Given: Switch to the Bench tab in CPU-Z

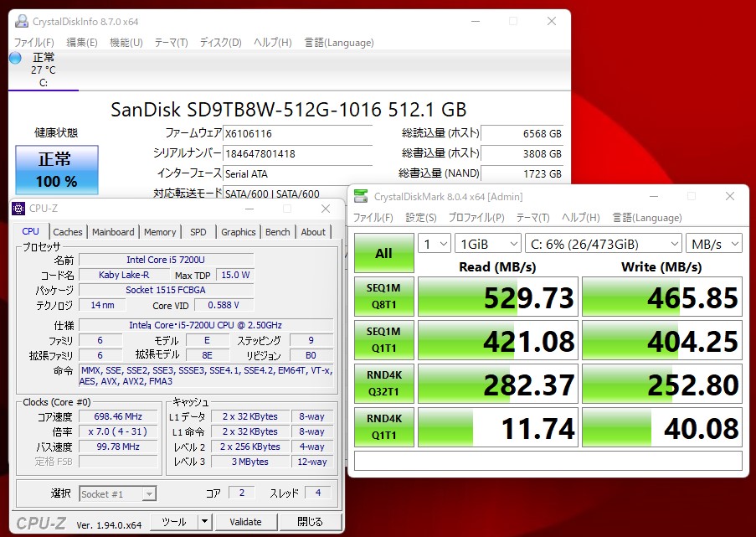Looking at the screenshot, I should pos(278,232).
